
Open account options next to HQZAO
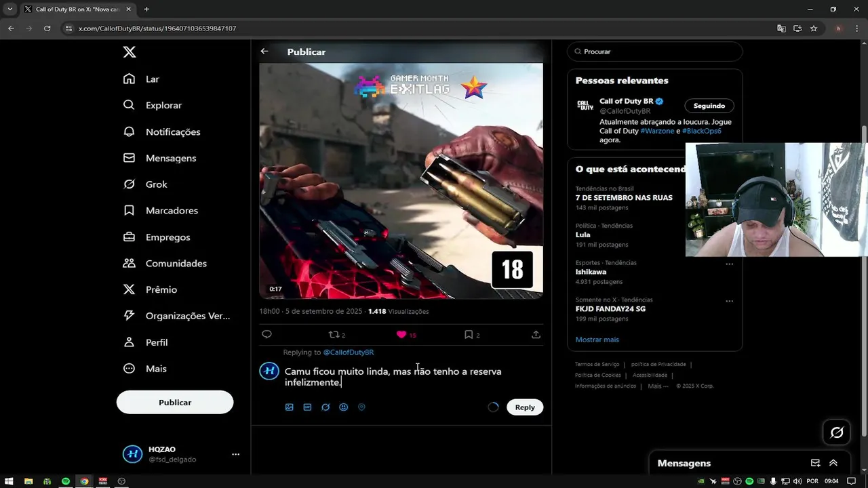[x=235, y=454]
